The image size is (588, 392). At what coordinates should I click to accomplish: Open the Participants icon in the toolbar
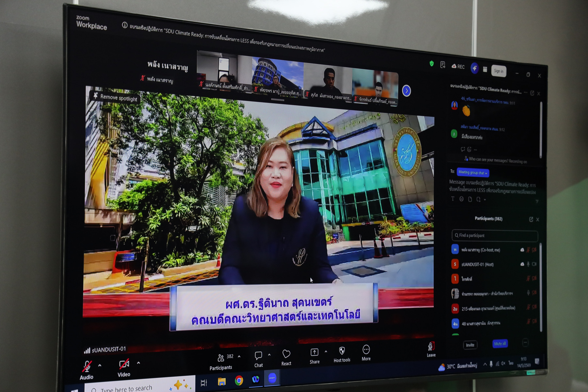221,358
